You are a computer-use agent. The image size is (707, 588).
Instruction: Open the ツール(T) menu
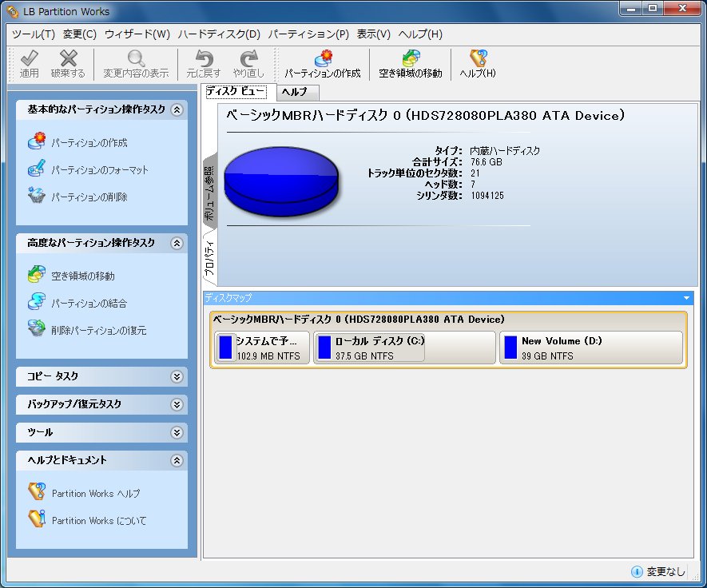[x=34, y=34]
